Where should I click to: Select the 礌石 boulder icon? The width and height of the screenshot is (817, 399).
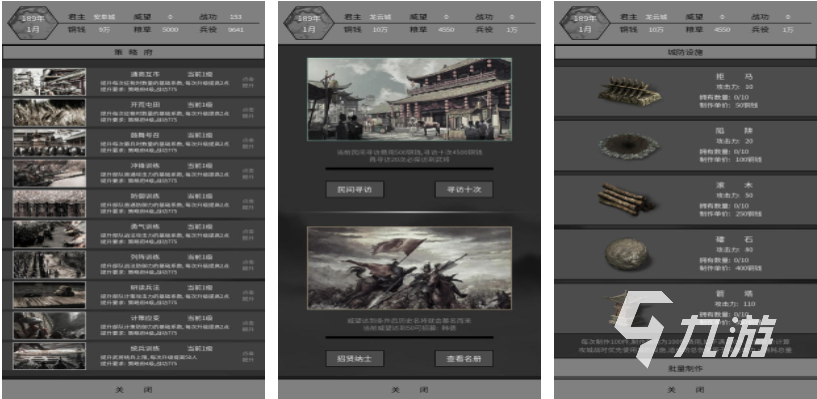(x=627, y=255)
